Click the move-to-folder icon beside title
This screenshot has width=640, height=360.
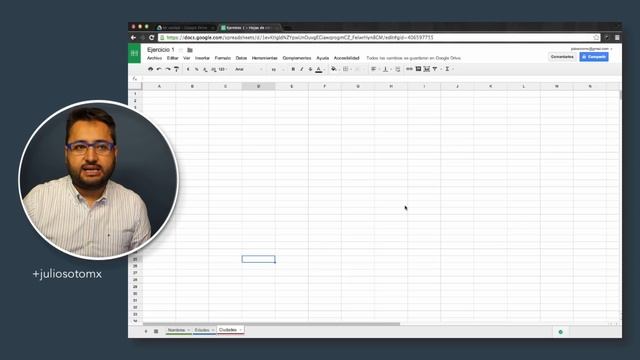point(190,50)
